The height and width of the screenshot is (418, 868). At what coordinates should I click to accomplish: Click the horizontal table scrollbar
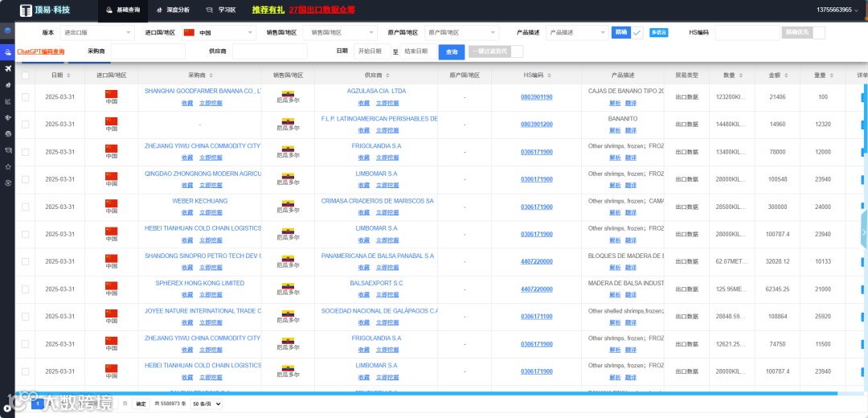426,394
